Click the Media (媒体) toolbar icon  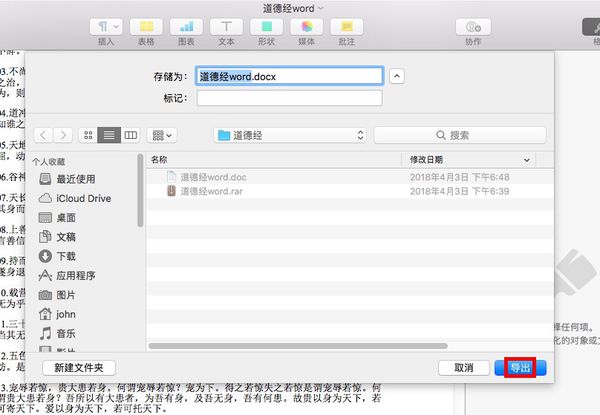coord(307,27)
